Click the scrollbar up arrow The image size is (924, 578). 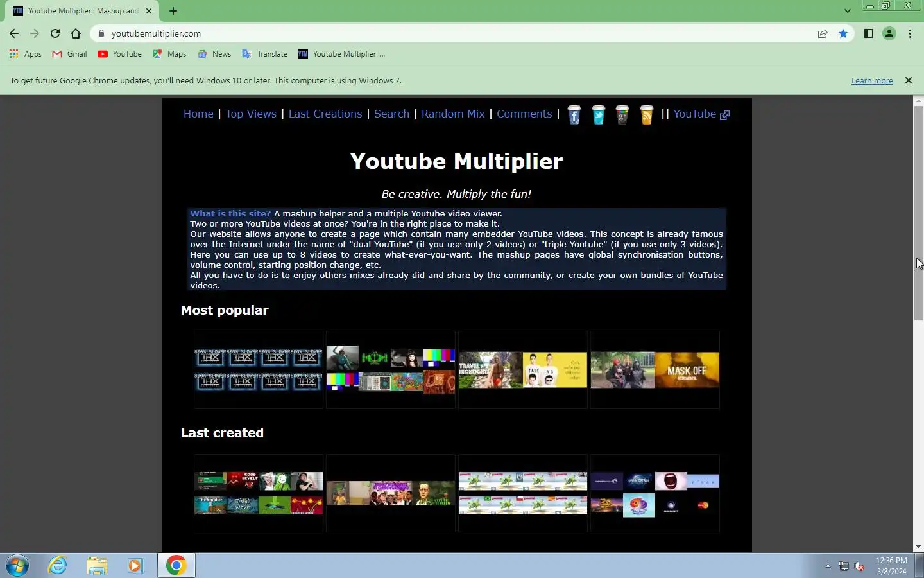tap(918, 101)
